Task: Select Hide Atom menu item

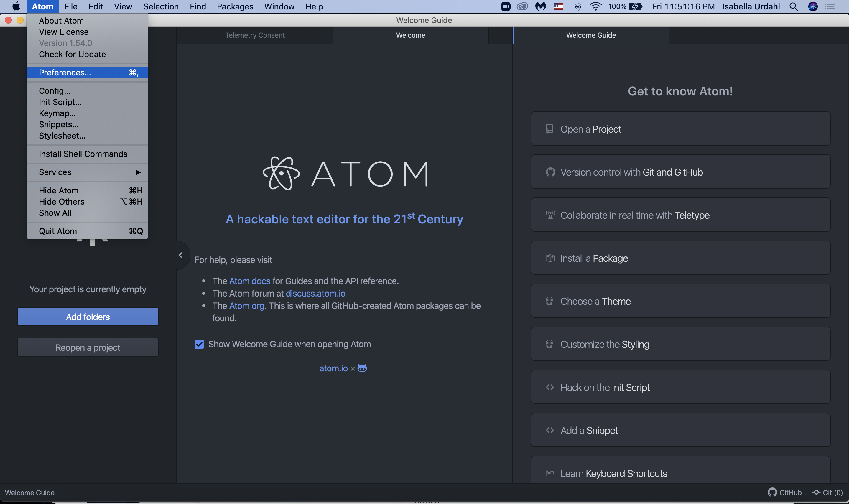Action: coord(87,190)
